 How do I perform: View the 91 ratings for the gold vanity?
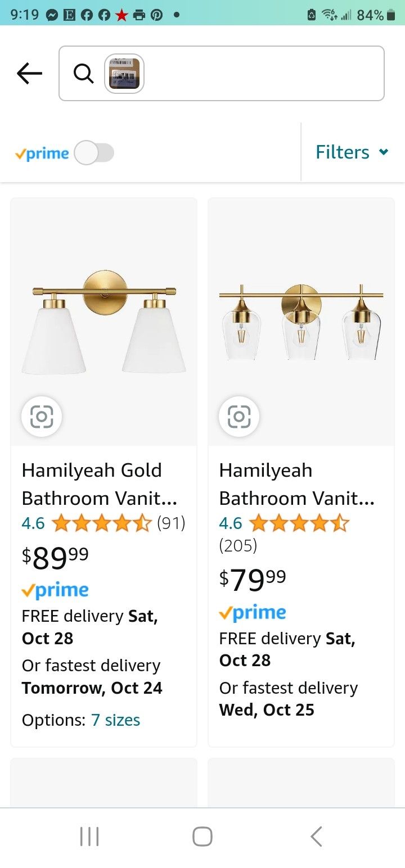click(x=171, y=523)
